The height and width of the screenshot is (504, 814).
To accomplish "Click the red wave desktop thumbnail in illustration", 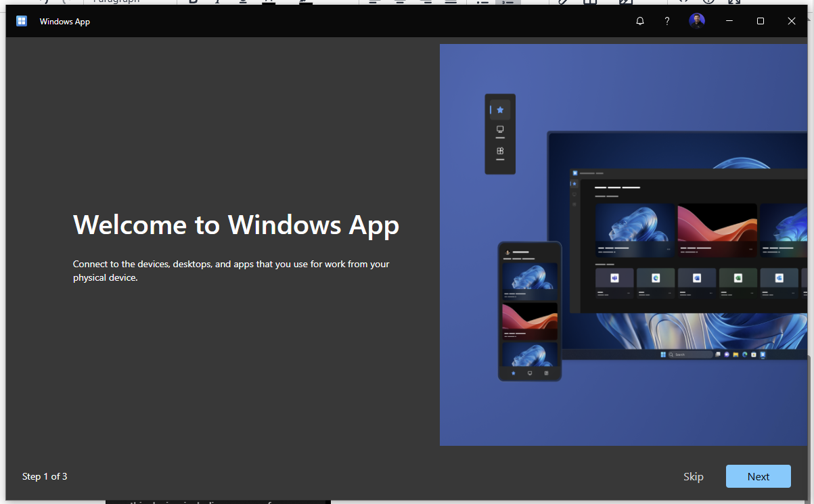I will pyautogui.click(x=717, y=223).
